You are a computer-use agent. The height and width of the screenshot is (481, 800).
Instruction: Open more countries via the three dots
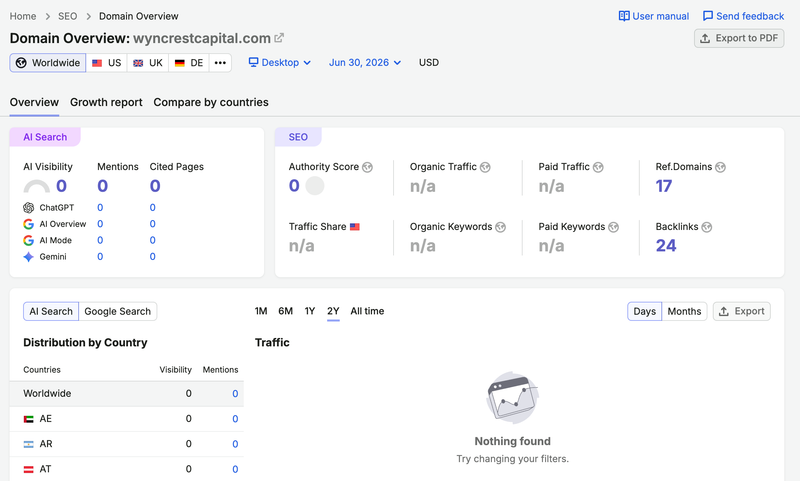tap(220, 63)
